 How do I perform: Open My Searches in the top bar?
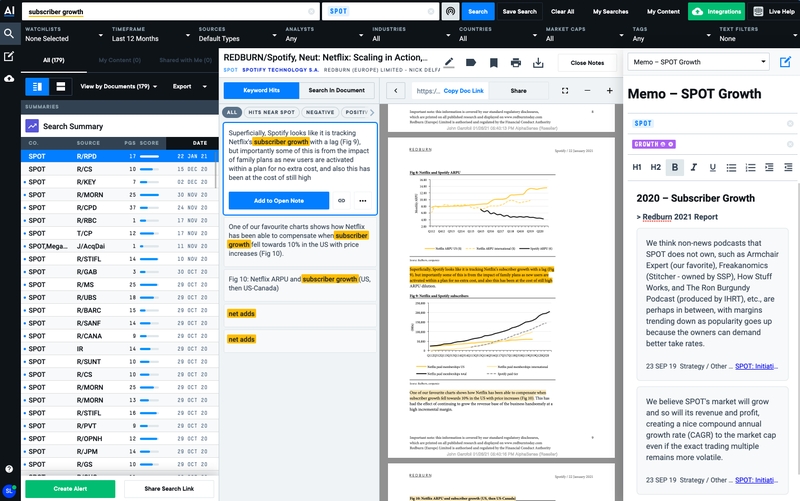coord(610,11)
